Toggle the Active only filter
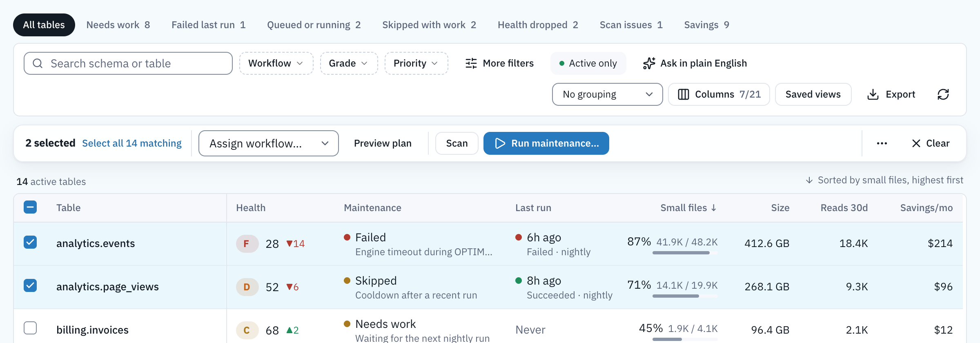 pyautogui.click(x=588, y=63)
